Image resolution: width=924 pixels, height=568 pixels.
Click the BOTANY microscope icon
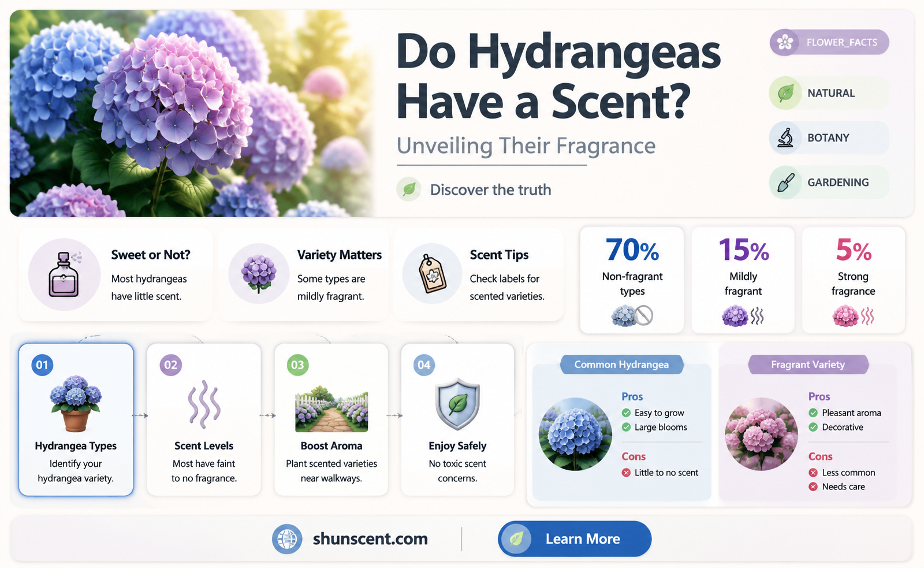pyautogui.click(x=785, y=138)
